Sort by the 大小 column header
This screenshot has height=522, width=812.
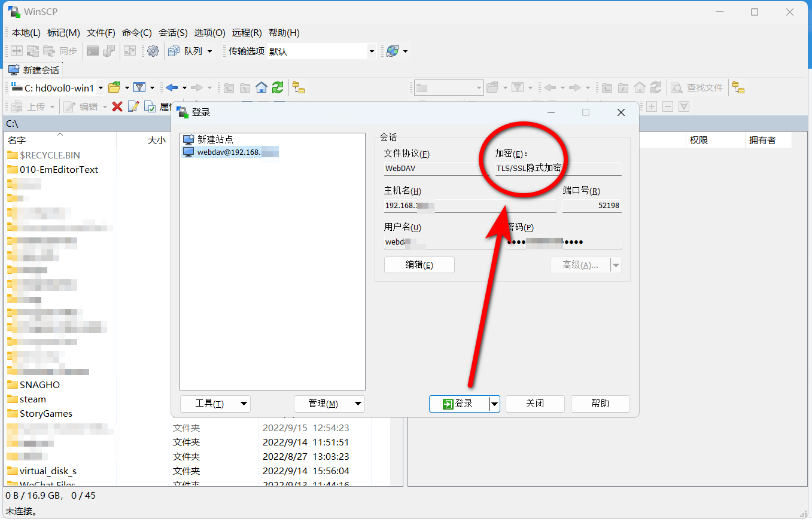coord(143,140)
